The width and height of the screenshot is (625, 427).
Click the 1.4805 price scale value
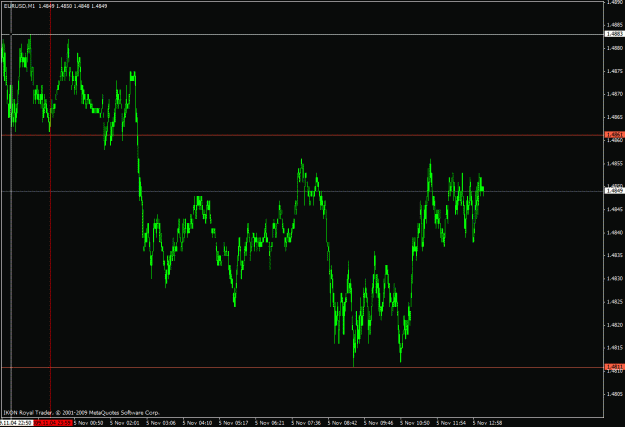coord(615,394)
